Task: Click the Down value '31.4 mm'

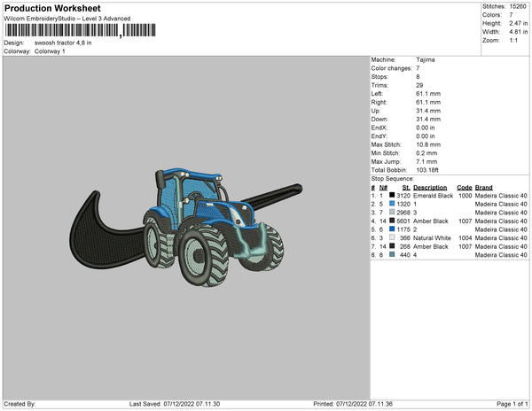Action: 428,120
